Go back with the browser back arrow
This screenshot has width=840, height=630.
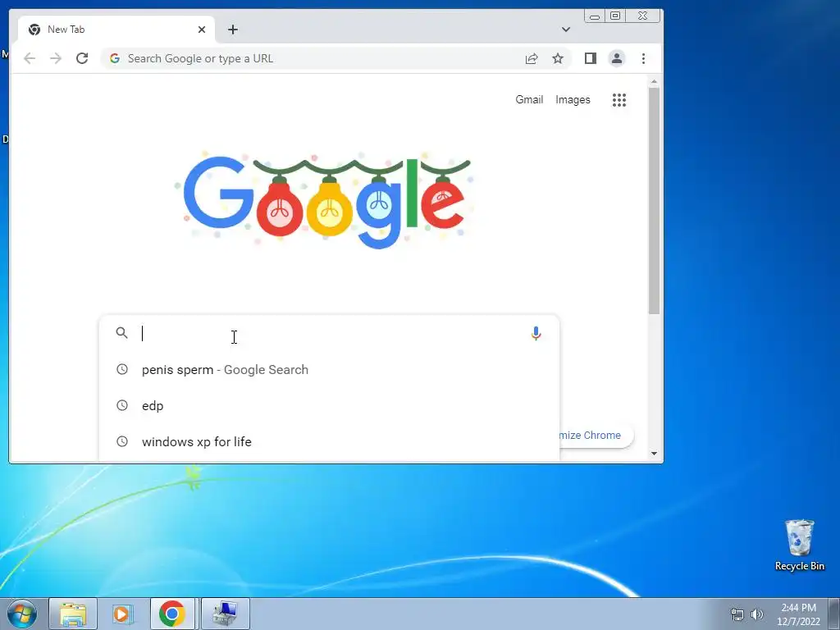tap(30, 58)
